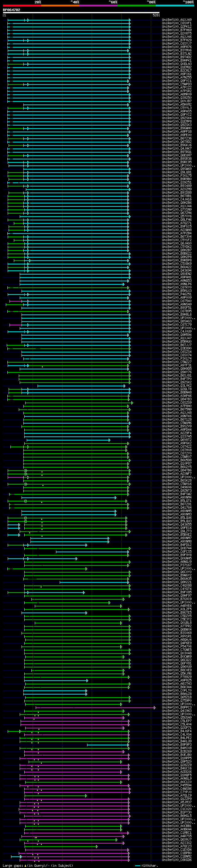The height and width of the screenshot is (868, 197).
Task: Select hit label UniRef100_C6SZG9
Action: pyautogui.click(x=177, y=403)
